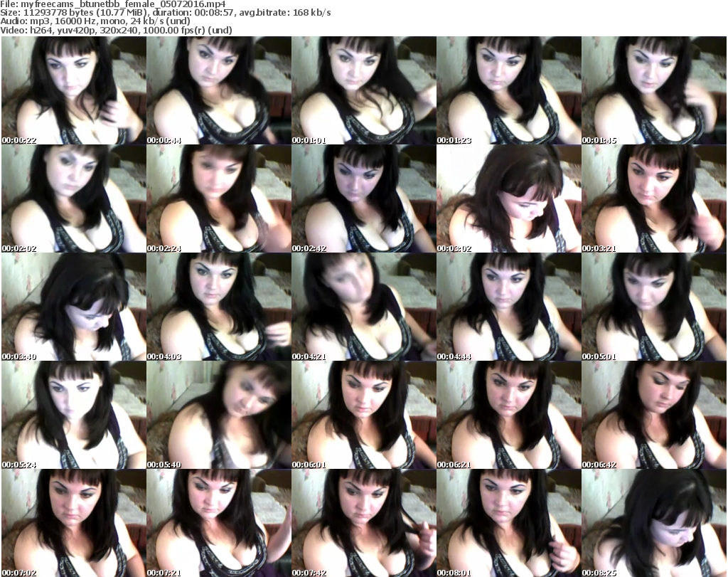The height and width of the screenshot is (577, 728).
Task: Click the file name line ending in .mp4
Action: pos(113,4)
